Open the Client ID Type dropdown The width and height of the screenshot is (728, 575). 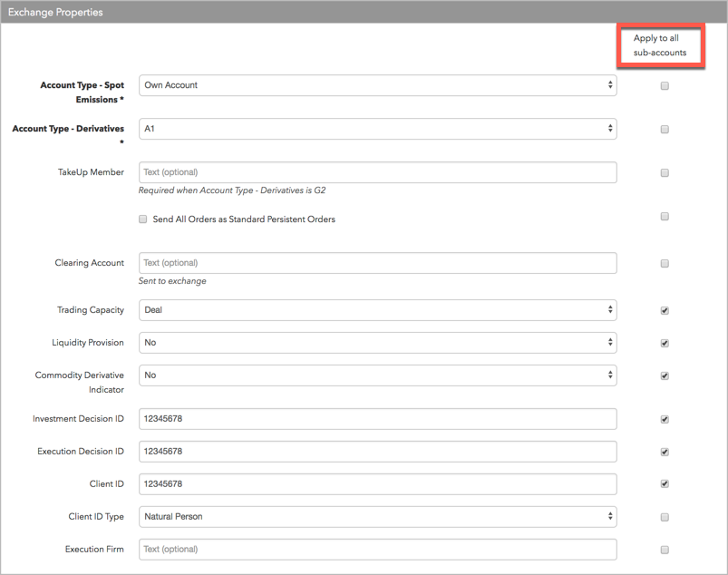[x=377, y=516]
